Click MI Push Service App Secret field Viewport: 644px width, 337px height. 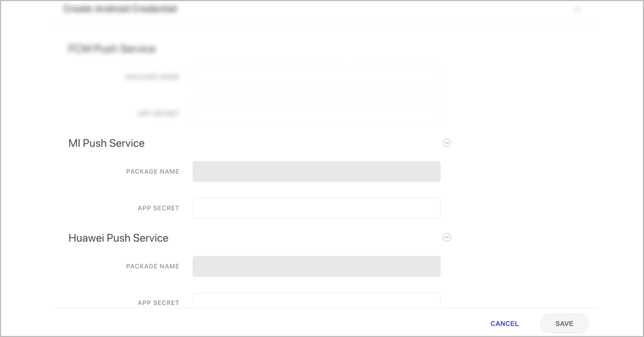[x=316, y=208]
